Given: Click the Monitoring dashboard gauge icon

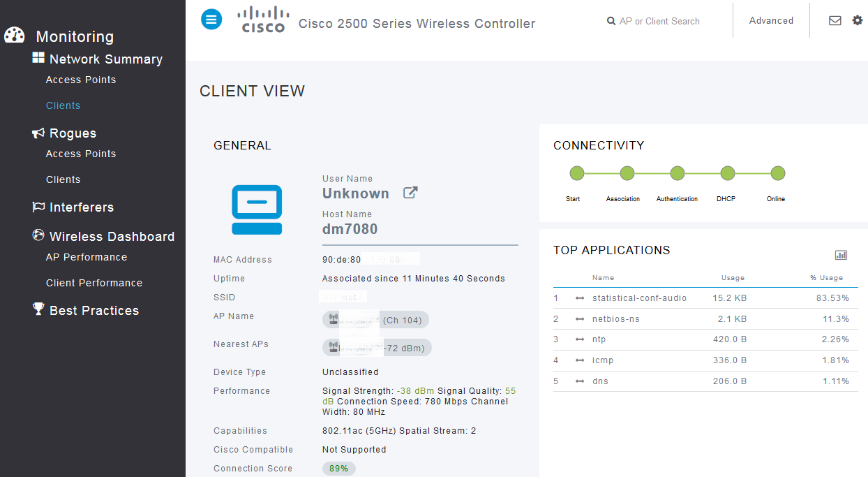Looking at the screenshot, I should coord(15,36).
